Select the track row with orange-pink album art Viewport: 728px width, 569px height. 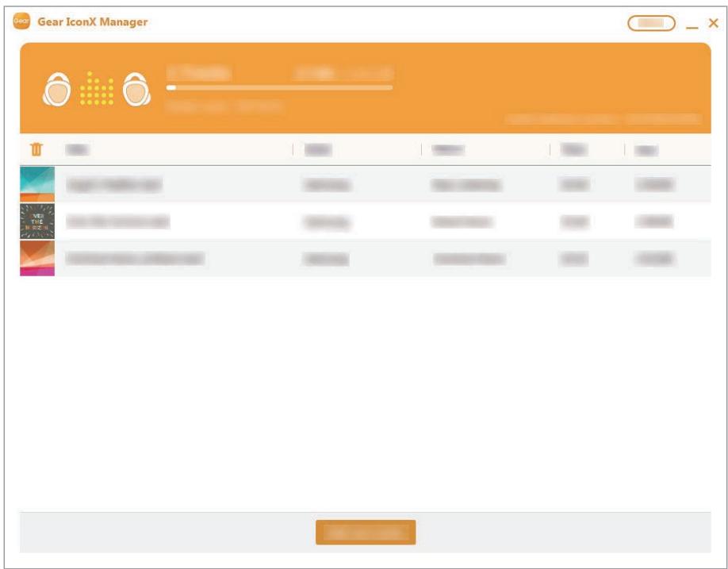pos(366,258)
